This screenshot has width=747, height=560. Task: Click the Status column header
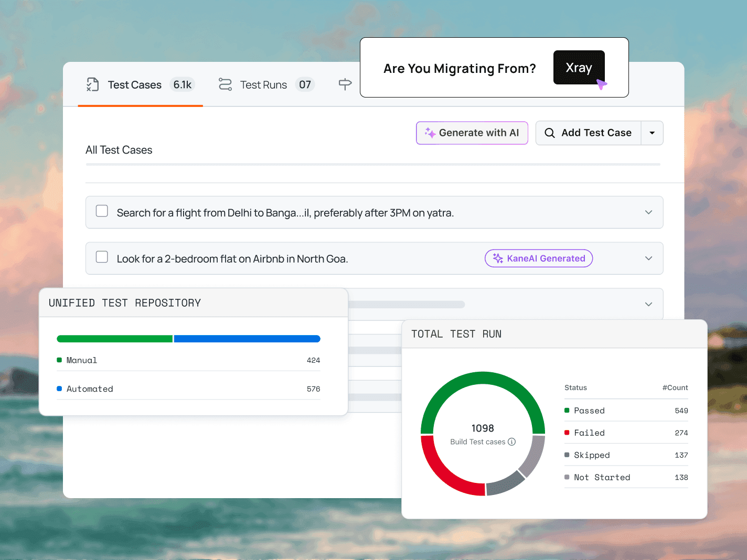tap(575, 388)
